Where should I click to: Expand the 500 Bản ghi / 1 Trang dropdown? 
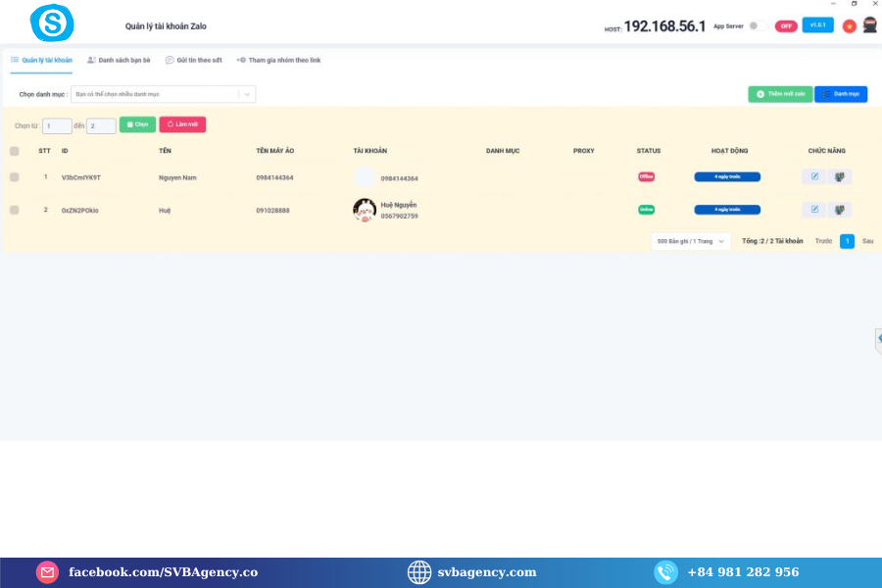click(691, 241)
